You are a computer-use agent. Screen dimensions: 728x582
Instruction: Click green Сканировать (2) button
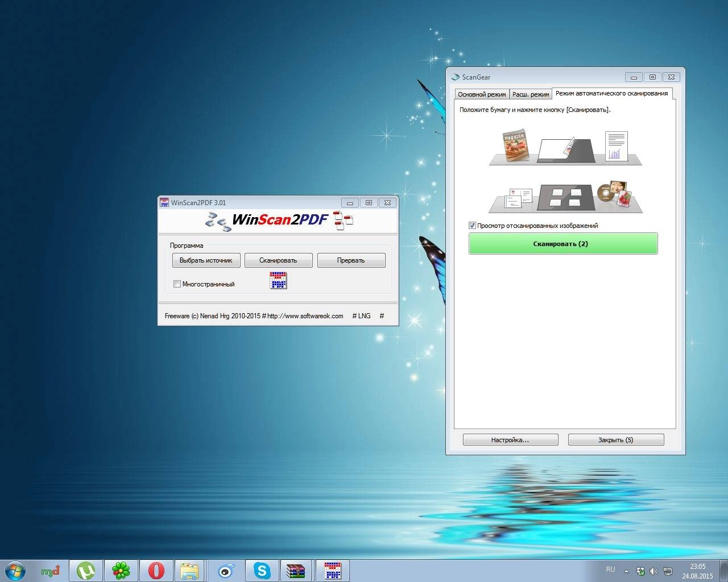click(563, 243)
